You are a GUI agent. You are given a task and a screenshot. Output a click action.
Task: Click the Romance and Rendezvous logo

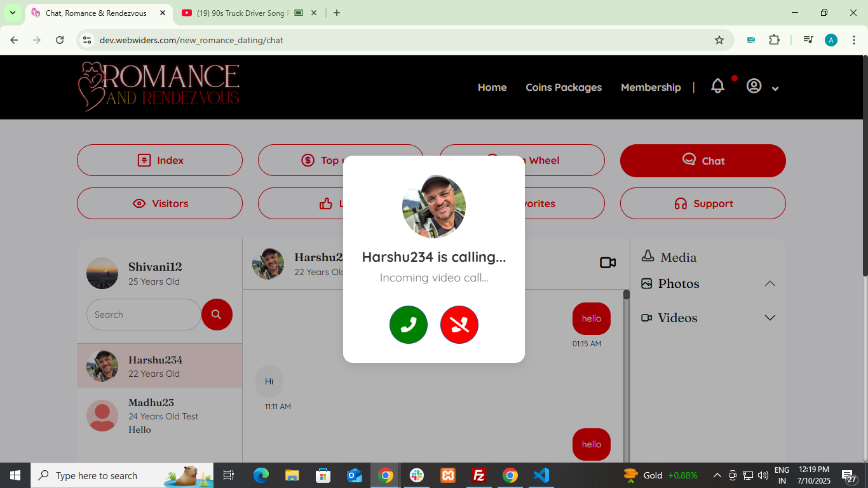[159, 87]
